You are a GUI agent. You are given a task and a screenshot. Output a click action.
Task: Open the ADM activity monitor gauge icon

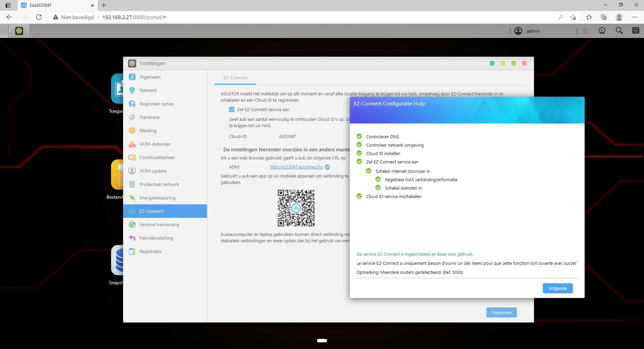coord(602,31)
